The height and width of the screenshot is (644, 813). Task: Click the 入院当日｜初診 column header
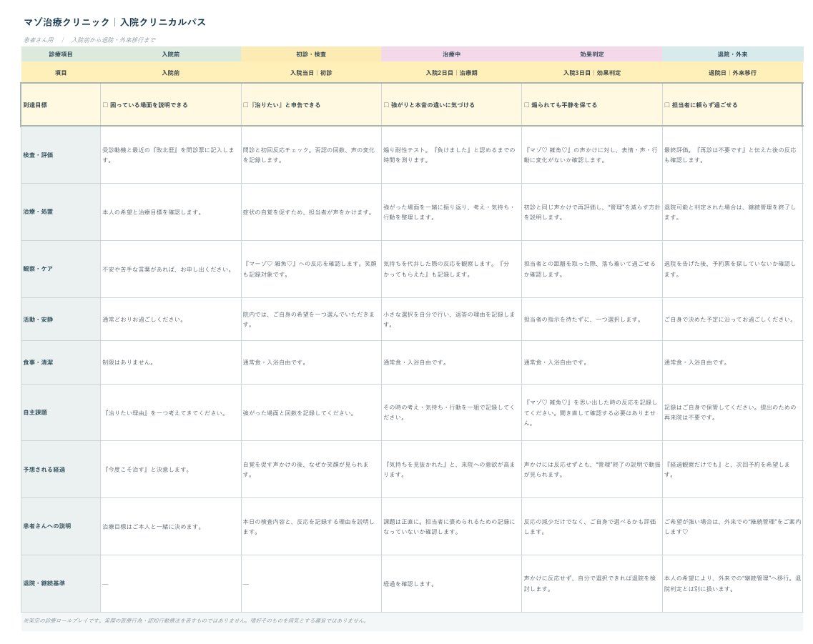pos(311,73)
